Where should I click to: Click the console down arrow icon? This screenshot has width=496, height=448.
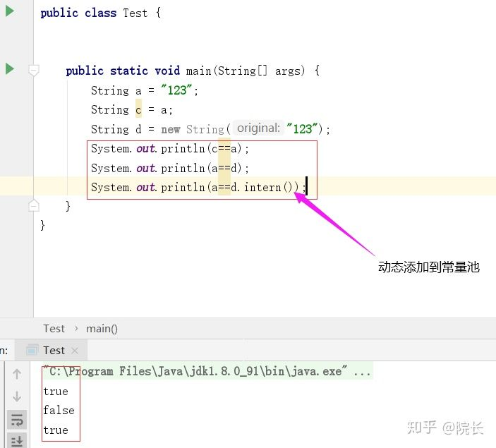coord(17,396)
